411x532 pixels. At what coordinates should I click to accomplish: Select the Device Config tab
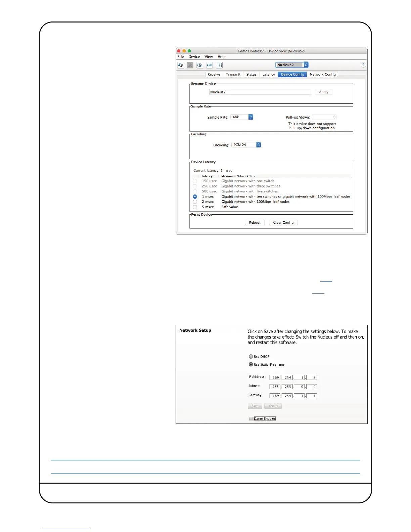pyautogui.click(x=292, y=75)
